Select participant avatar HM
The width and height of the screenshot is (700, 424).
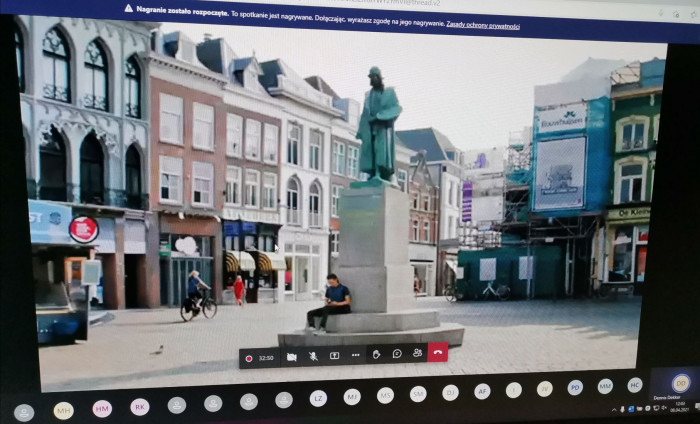102,408
